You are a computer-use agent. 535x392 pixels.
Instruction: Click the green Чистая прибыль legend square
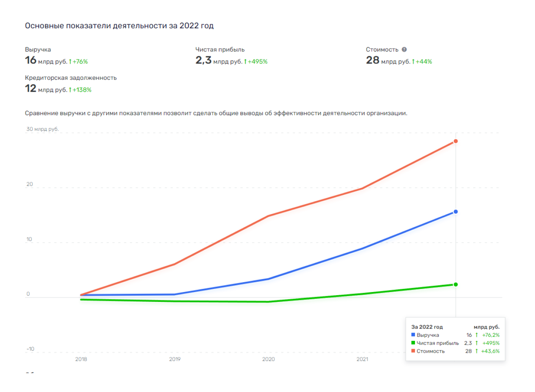click(x=413, y=343)
